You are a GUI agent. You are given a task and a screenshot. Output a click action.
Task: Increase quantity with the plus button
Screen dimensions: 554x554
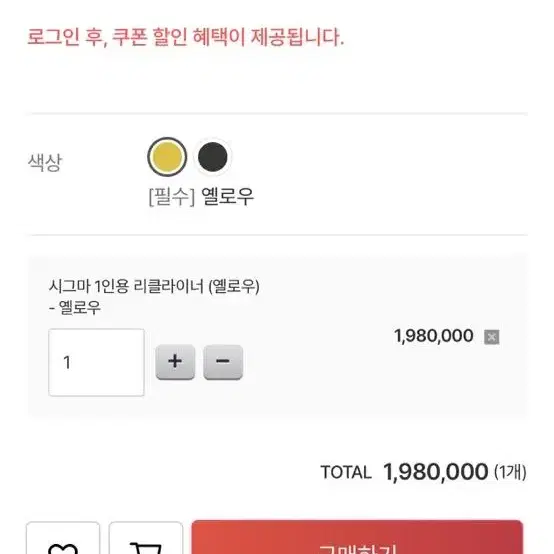[x=175, y=362]
